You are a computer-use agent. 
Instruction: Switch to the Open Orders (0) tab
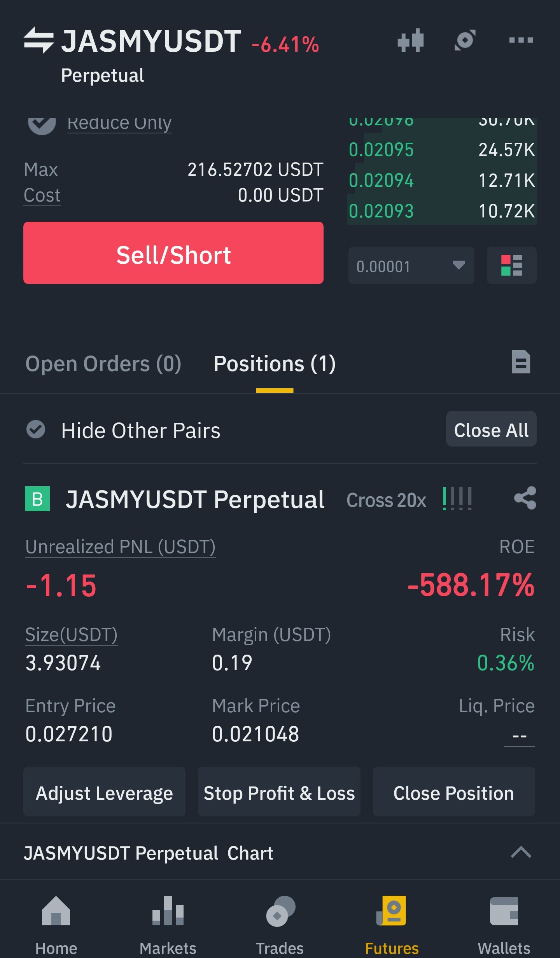pos(103,364)
